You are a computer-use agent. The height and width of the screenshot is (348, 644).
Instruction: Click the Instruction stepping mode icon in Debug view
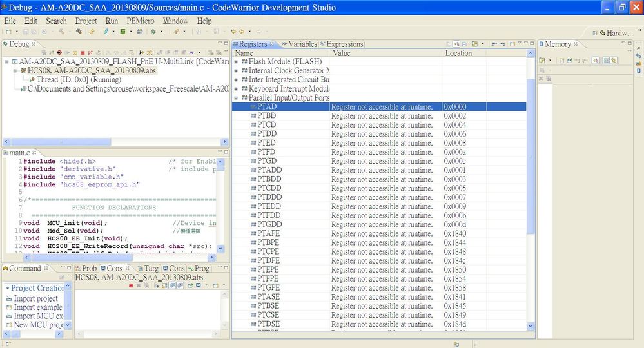142,53
